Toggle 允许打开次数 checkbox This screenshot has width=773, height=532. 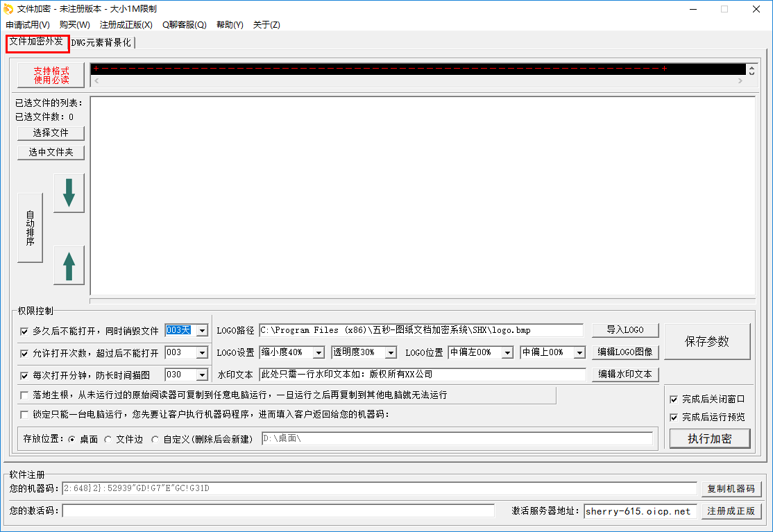pos(24,353)
